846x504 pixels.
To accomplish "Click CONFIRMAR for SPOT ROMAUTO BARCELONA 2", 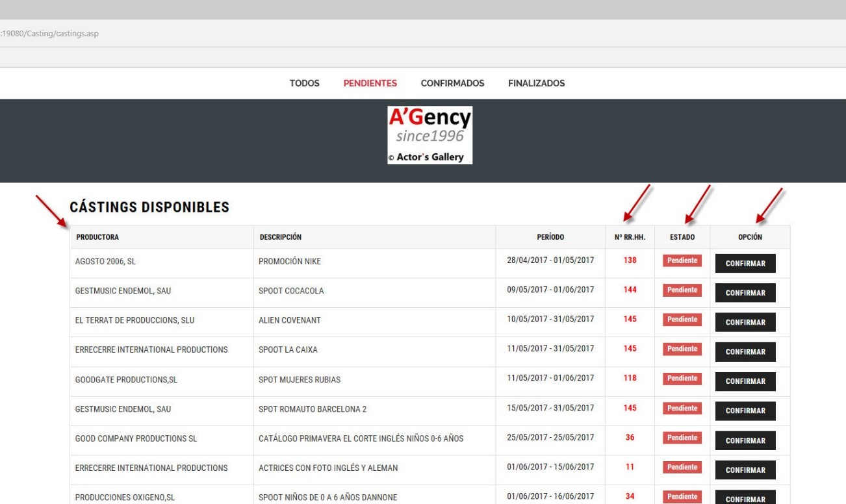I will (x=745, y=410).
